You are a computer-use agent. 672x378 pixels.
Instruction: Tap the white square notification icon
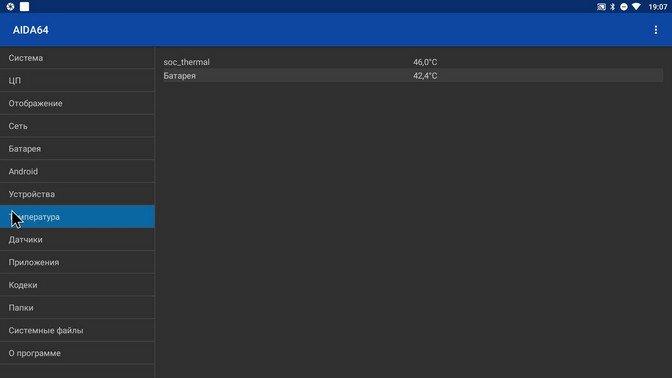click(x=24, y=6)
